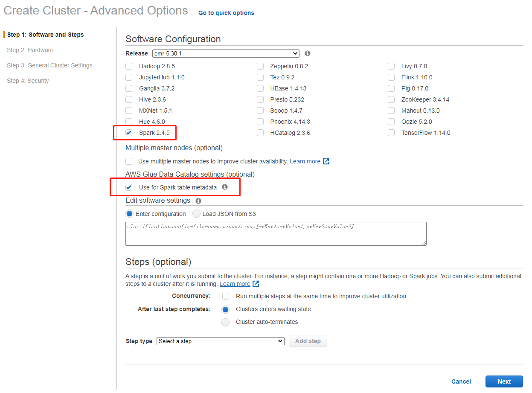Click the disabled Add step button

tap(308, 341)
